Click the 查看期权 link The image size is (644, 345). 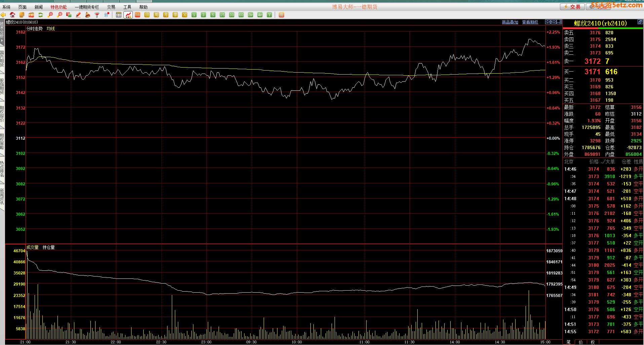[530, 22]
